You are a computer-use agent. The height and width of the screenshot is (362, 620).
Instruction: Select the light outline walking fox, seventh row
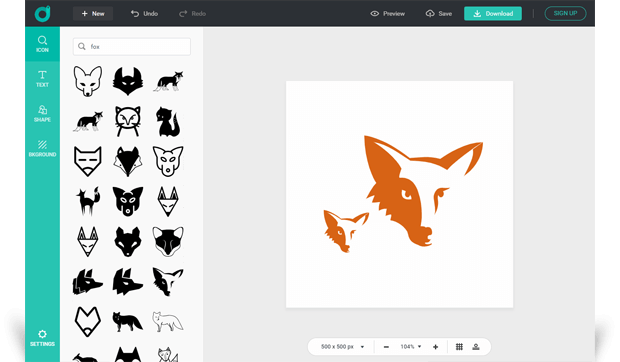click(x=168, y=322)
